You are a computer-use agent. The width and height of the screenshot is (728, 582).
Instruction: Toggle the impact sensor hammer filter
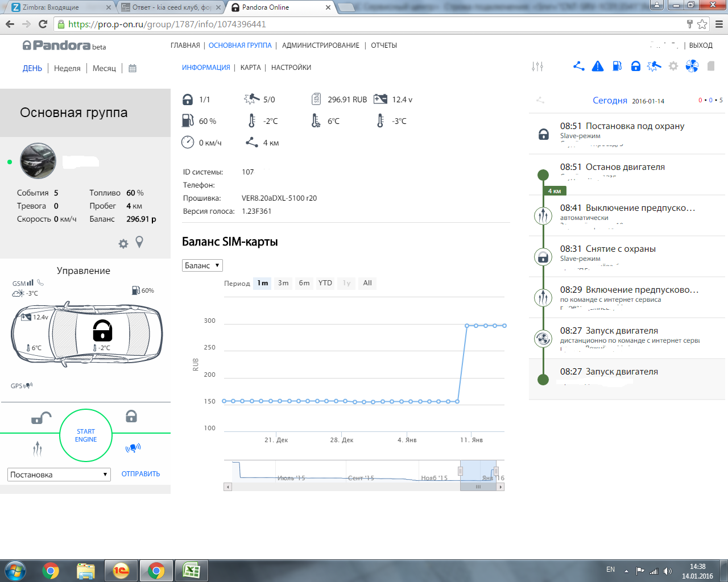pyautogui.click(x=654, y=66)
